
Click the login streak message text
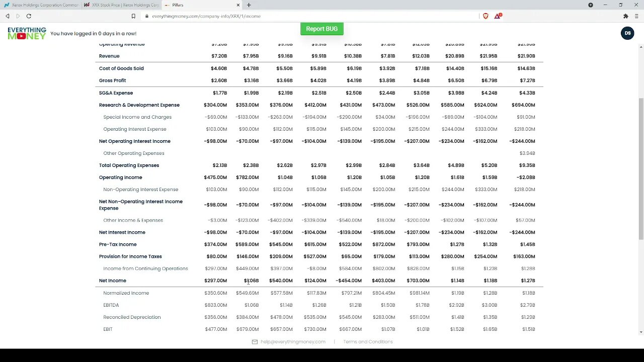pos(94,34)
